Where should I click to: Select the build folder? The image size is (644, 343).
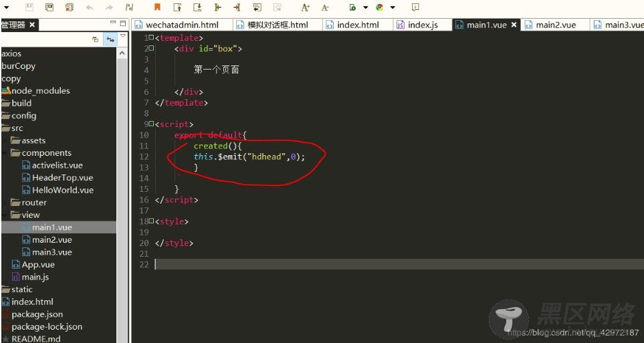(21, 103)
